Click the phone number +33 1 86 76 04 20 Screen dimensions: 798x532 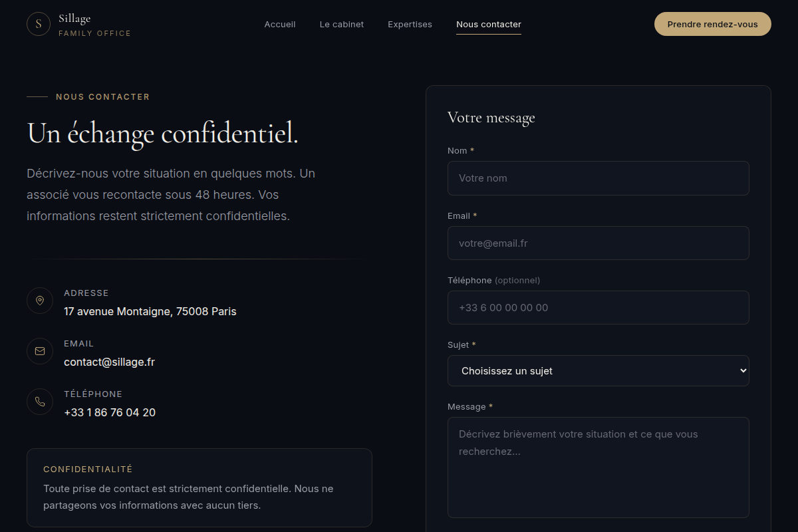point(110,412)
